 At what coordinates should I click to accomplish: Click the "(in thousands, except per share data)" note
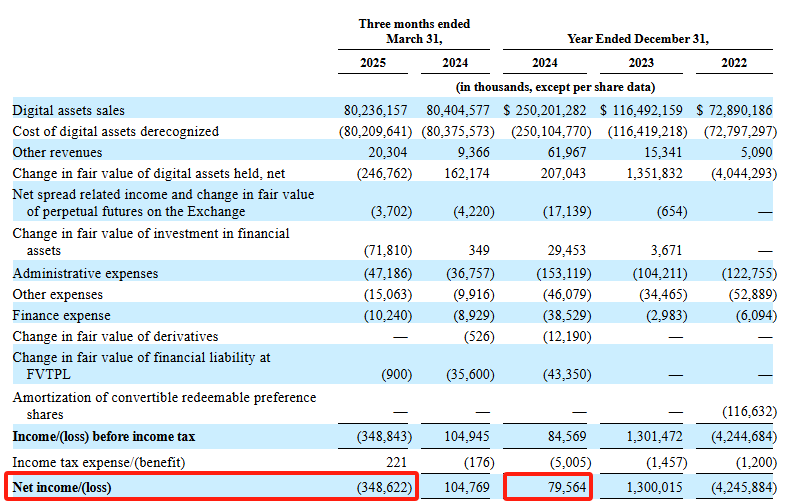point(558,88)
